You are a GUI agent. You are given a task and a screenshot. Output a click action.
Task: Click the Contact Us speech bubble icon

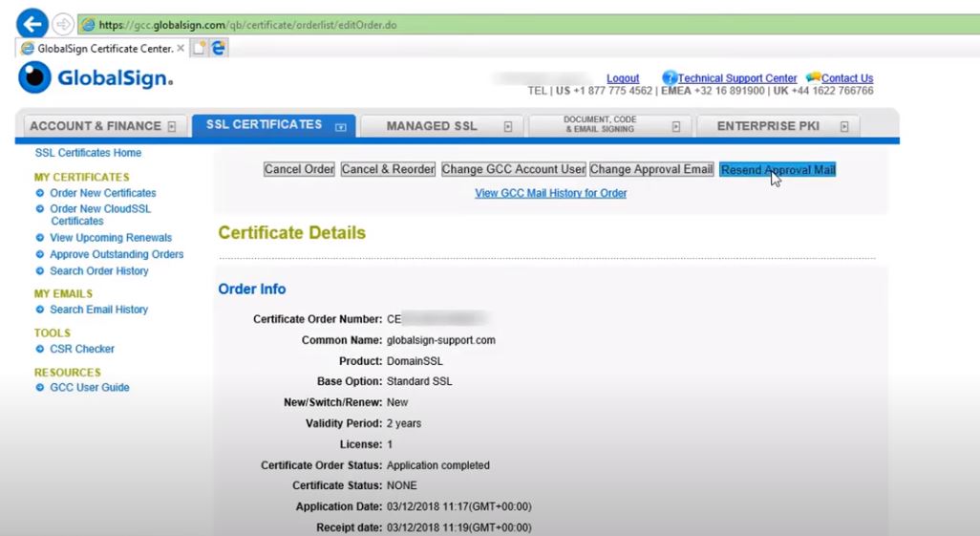pyautogui.click(x=813, y=77)
